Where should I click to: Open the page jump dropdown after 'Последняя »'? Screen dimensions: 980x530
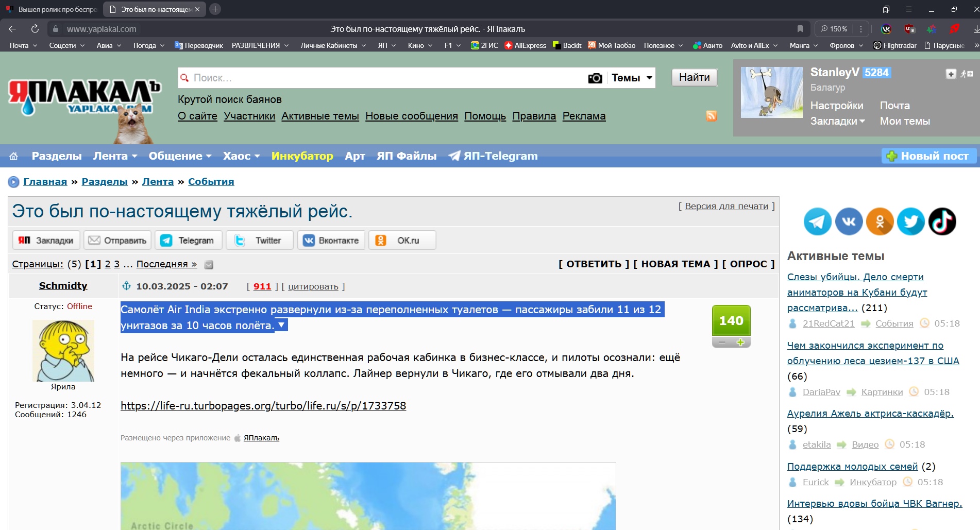[209, 265]
